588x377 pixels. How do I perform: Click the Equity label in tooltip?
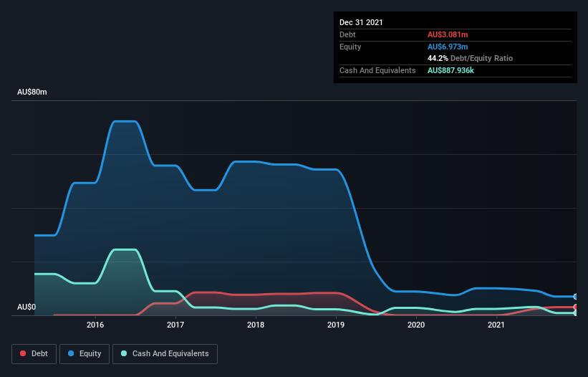[x=350, y=47]
